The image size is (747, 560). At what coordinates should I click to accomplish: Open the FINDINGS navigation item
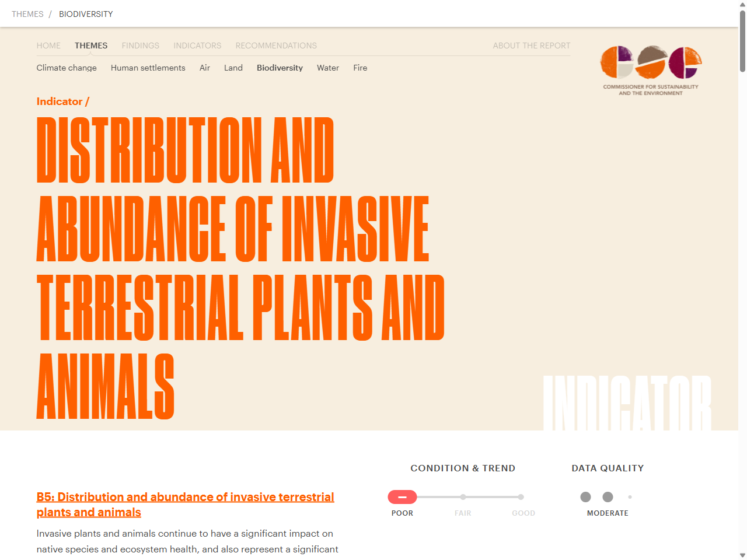(x=141, y=45)
